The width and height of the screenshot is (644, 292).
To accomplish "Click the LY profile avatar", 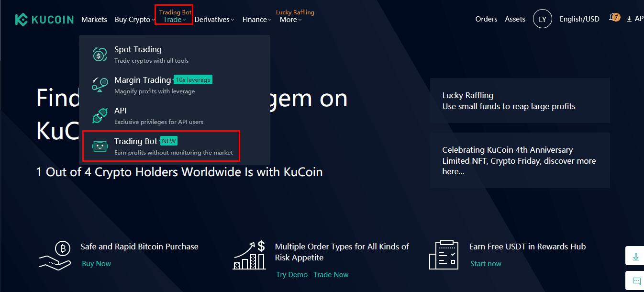I will [542, 19].
